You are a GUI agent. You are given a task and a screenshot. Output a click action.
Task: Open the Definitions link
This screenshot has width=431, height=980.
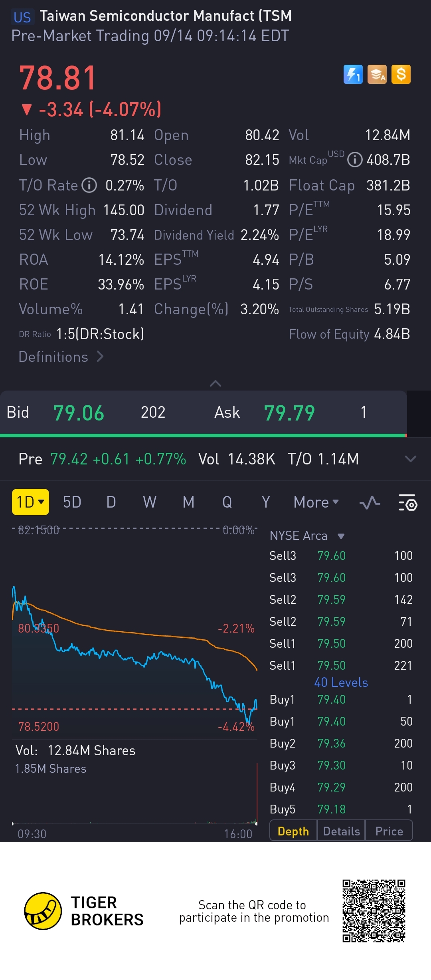(61, 357)
